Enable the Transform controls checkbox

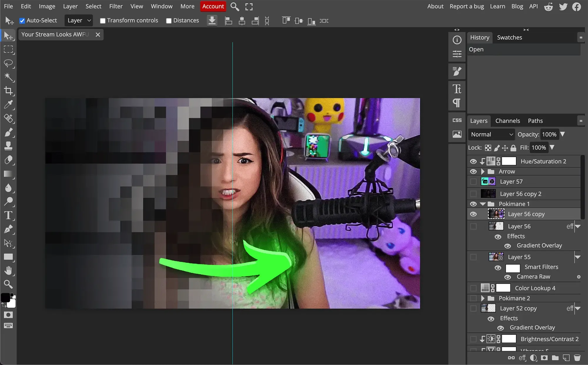point(103,21)
